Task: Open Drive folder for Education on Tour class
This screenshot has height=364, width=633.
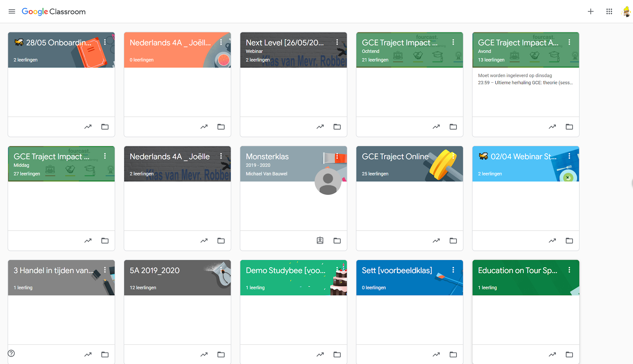Action: point(569,355)
